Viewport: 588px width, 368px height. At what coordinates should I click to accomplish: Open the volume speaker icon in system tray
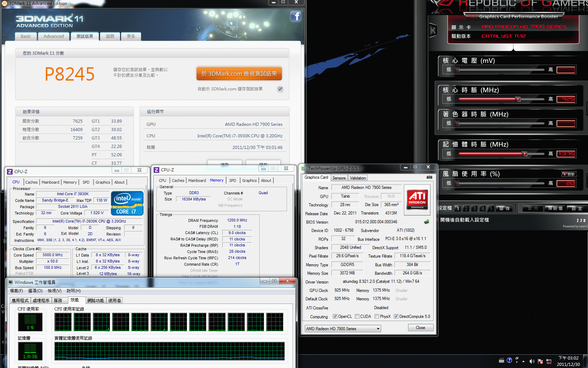point(532,361)
